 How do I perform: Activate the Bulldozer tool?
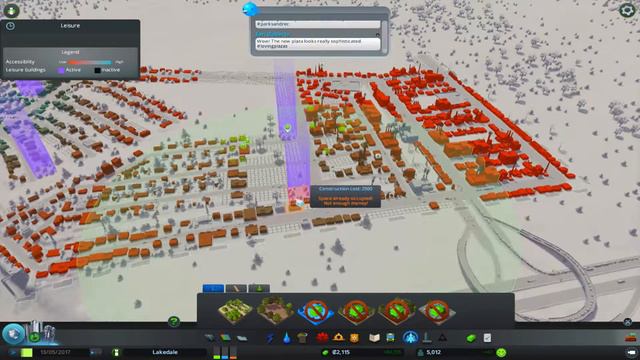631,338
